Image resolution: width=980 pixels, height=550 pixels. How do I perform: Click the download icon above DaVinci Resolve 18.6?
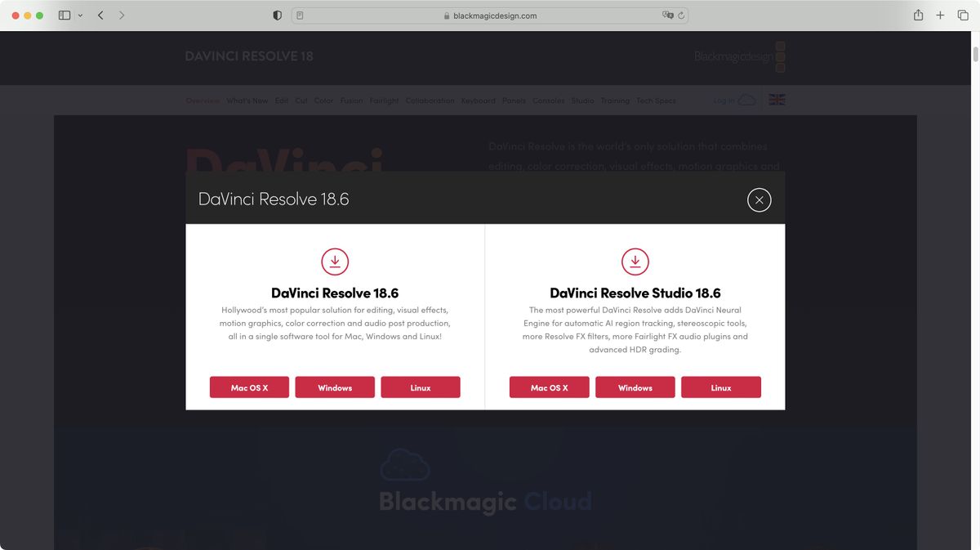335,261
